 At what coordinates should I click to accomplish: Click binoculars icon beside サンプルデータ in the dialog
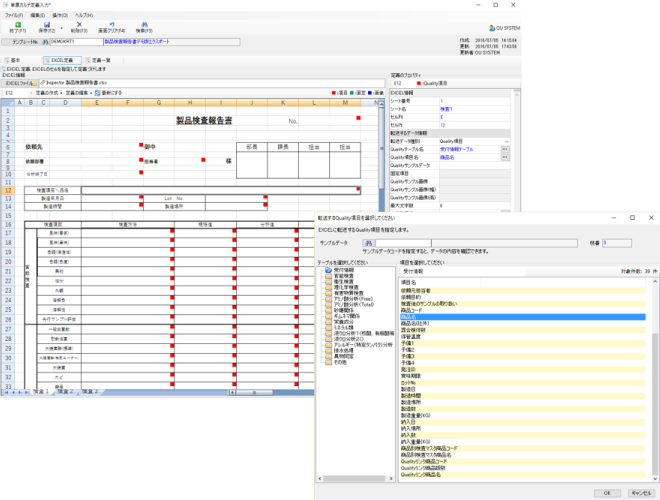point(369,243)
